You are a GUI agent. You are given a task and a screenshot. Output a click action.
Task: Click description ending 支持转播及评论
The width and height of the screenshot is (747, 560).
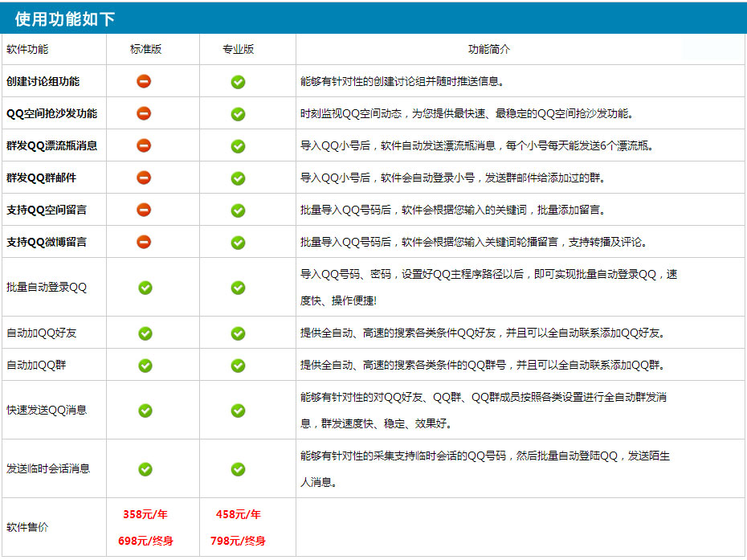point(474,242)
